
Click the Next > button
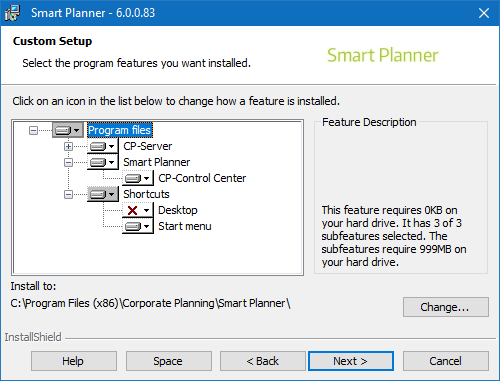(x=351, y=361)
